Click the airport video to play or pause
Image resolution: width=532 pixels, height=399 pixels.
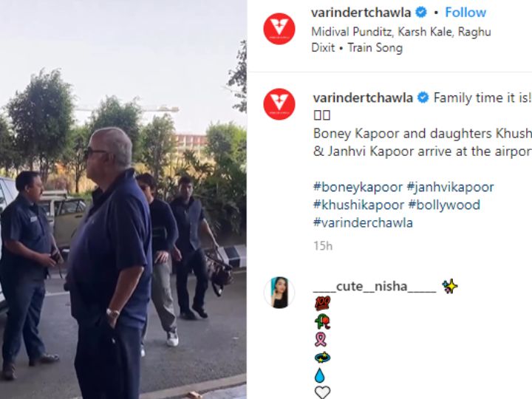123,199
